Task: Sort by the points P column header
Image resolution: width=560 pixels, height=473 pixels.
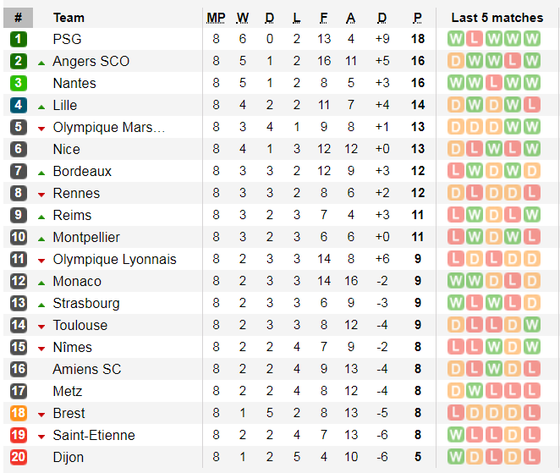Action: [x=418, y=18]
